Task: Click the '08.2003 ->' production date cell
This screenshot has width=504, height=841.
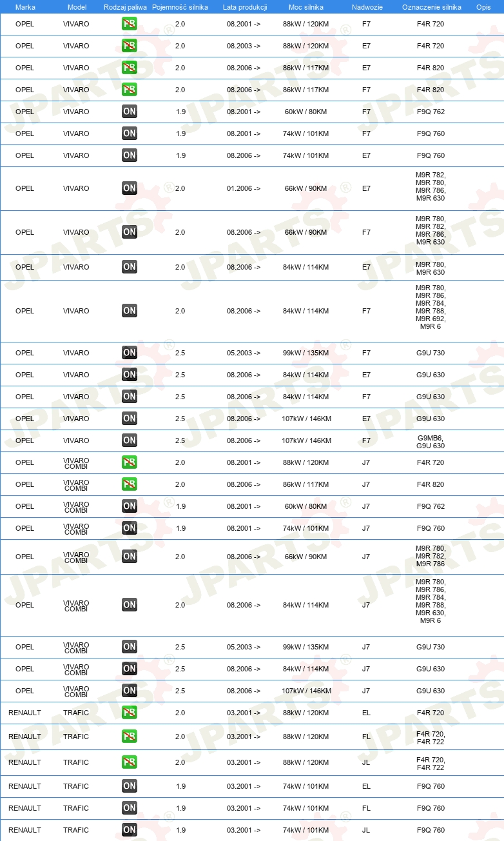Action: tap(244, 46)
